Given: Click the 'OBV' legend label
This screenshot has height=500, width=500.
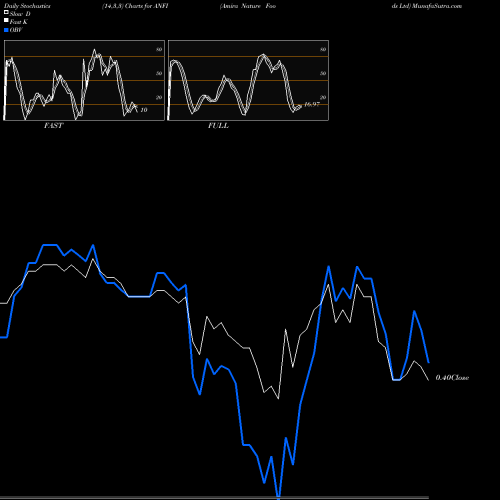Looking at the screenshot, I should (x=16, y=30).
